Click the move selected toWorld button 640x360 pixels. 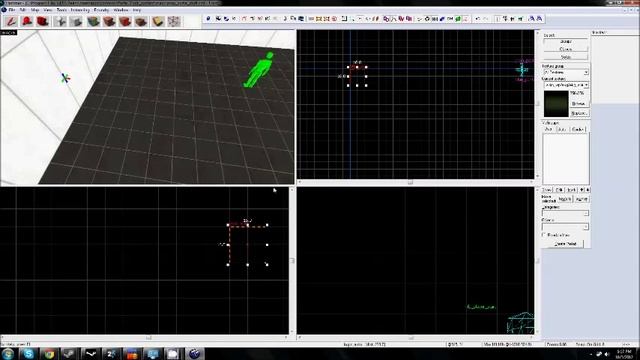pyautogui.click(x=565, y=199)
